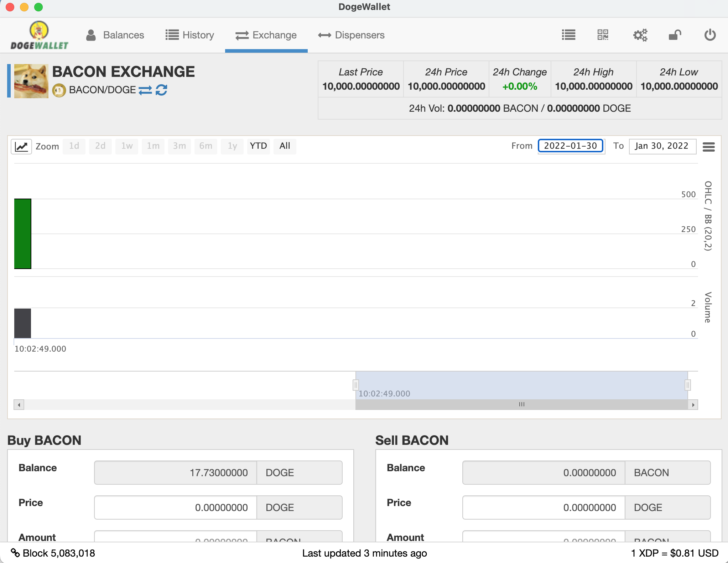Click the dark volume bar

(x=23, y=323)
